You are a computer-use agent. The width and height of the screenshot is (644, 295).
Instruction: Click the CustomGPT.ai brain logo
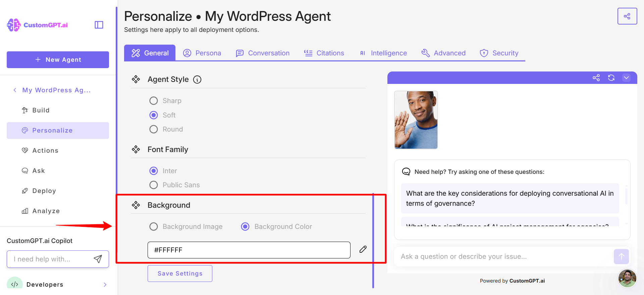pyautogui.click(x=14, y=25)
